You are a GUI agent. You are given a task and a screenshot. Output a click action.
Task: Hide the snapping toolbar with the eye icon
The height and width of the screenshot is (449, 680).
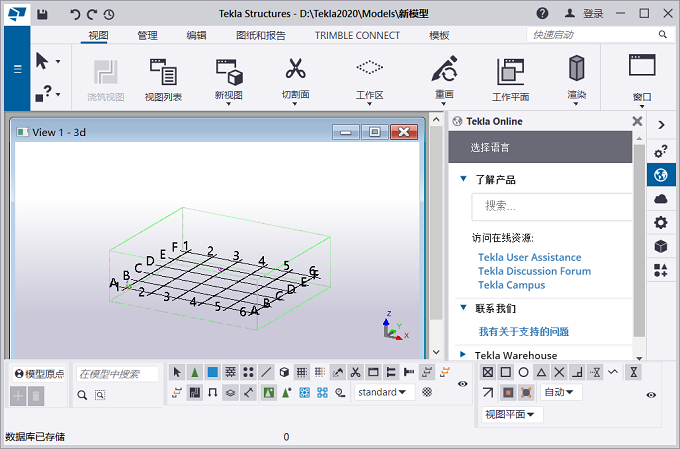point(651,395)
